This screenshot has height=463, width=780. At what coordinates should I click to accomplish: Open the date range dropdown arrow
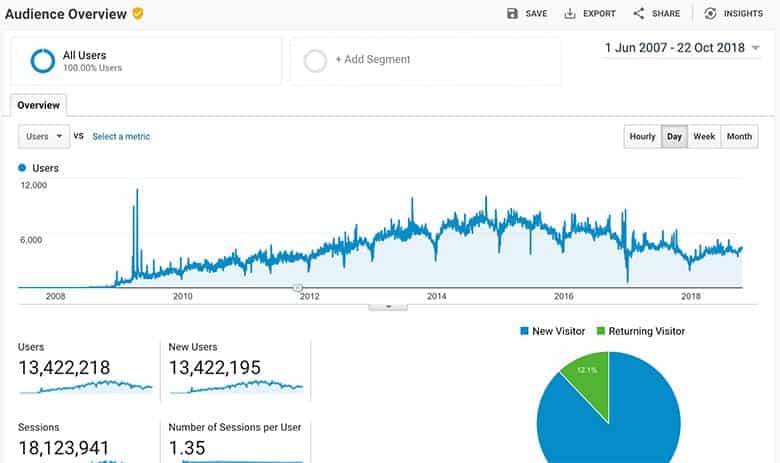pos(755,48)
